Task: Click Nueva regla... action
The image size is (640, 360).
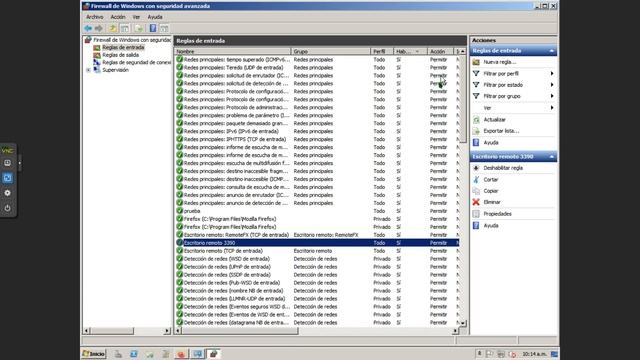Action: (500, 62)
